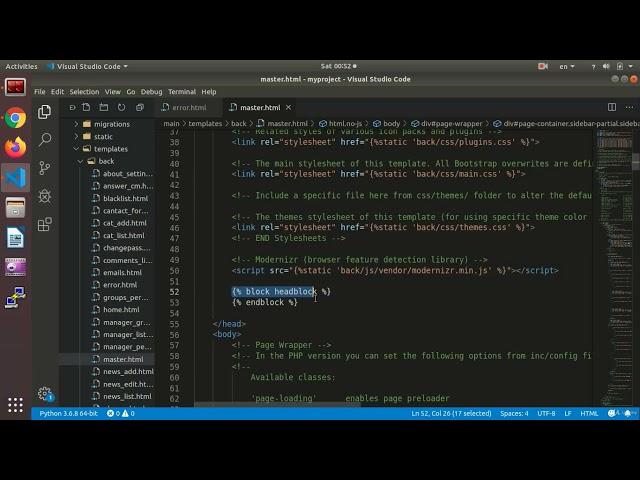Change indentation via Spaces: 4
Viewport: 640px width, 480px height.
click(x=514, y=413)
